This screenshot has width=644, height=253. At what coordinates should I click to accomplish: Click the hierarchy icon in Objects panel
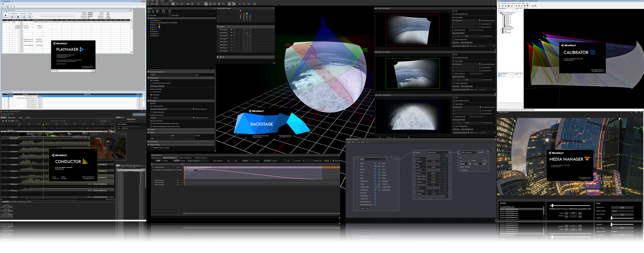pos(149,11)
